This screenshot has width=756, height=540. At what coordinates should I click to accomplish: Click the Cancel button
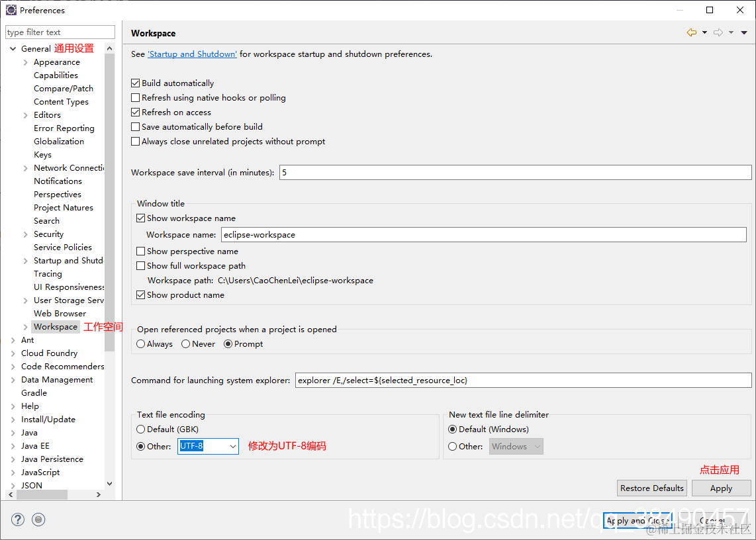(712, 521)
